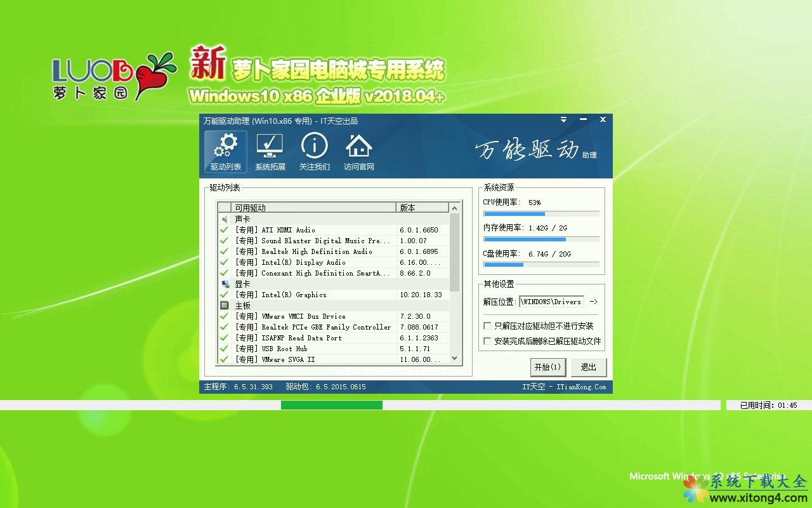
Task: Click the 版本 column header
Action: tap(423, 208)
